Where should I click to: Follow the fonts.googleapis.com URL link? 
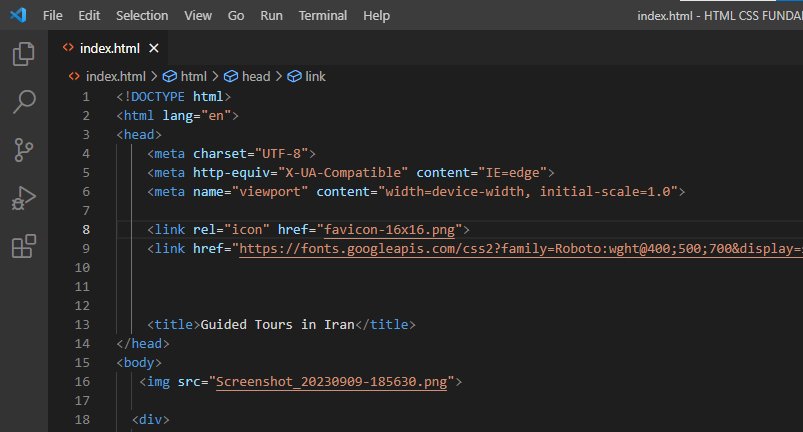tap(521, 248)
